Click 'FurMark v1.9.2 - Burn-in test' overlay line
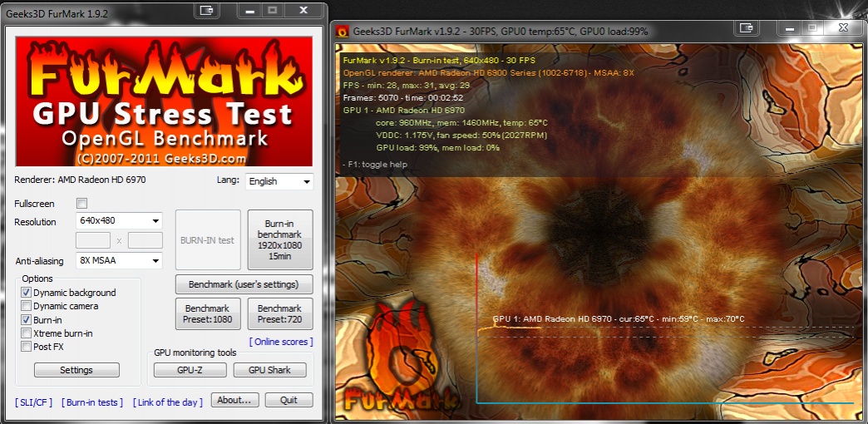 tap(440, 60)
